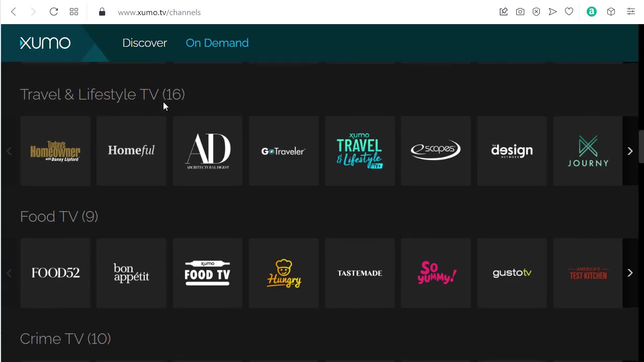Viewport: 644px width, 362px height.
Task: Take a snapshot with the camera icon
Action: (x=520, y=12)
